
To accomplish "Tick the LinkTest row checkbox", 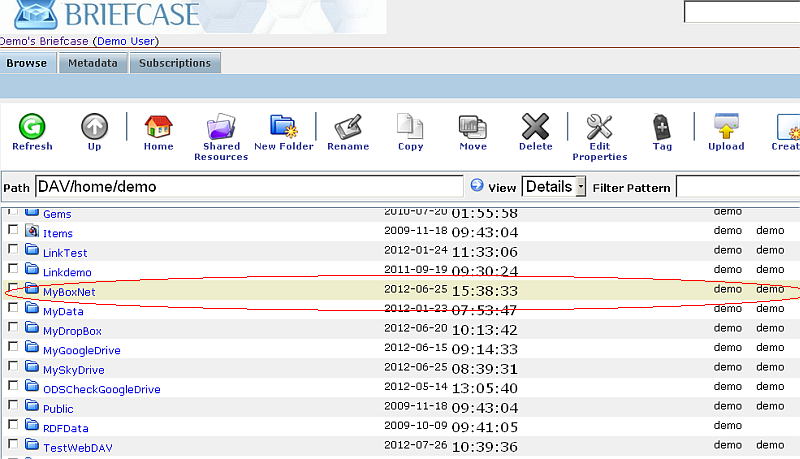I will pos(13,252).
